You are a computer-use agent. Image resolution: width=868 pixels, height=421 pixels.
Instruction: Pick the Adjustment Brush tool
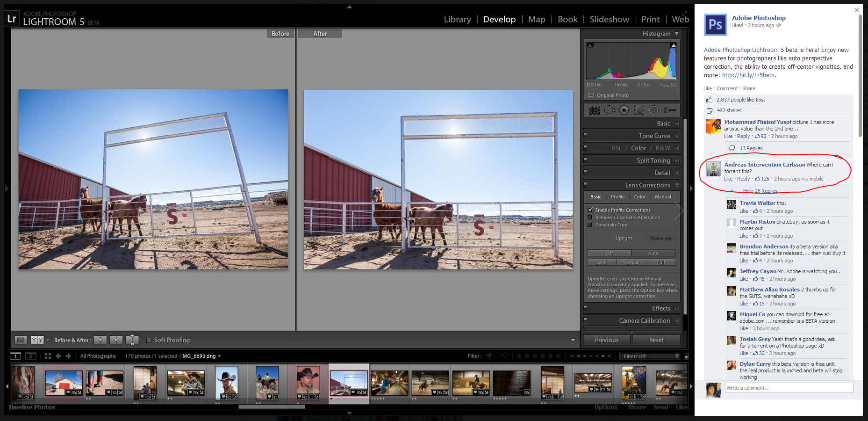(669, 110)
